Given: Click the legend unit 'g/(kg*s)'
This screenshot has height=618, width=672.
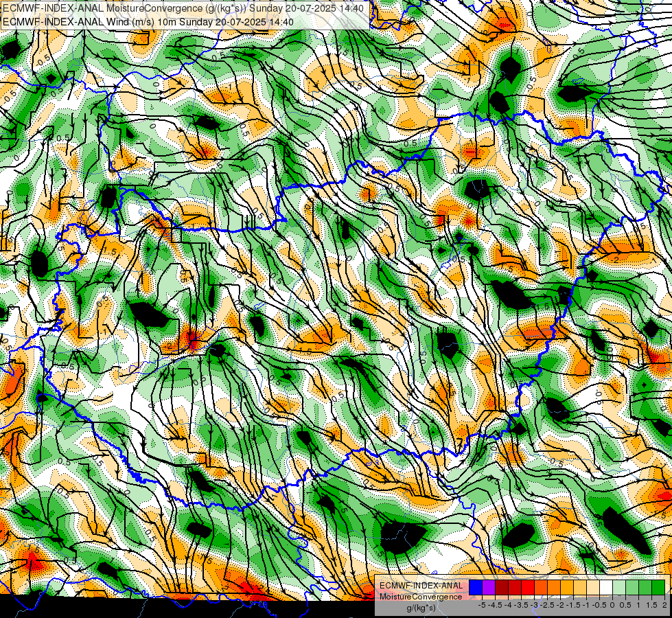Looking at the screenshot, I should (421, 608).
